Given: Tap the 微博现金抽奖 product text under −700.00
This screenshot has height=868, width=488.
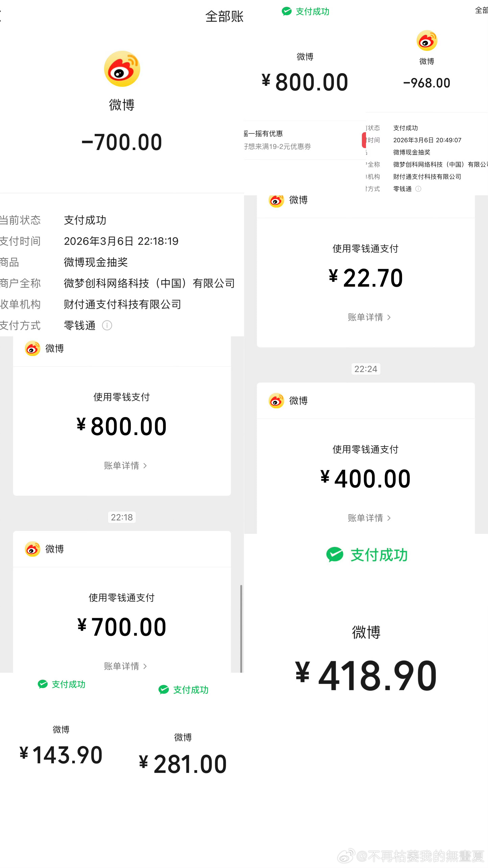Looking at the screenshot, I should click(96, 262).
